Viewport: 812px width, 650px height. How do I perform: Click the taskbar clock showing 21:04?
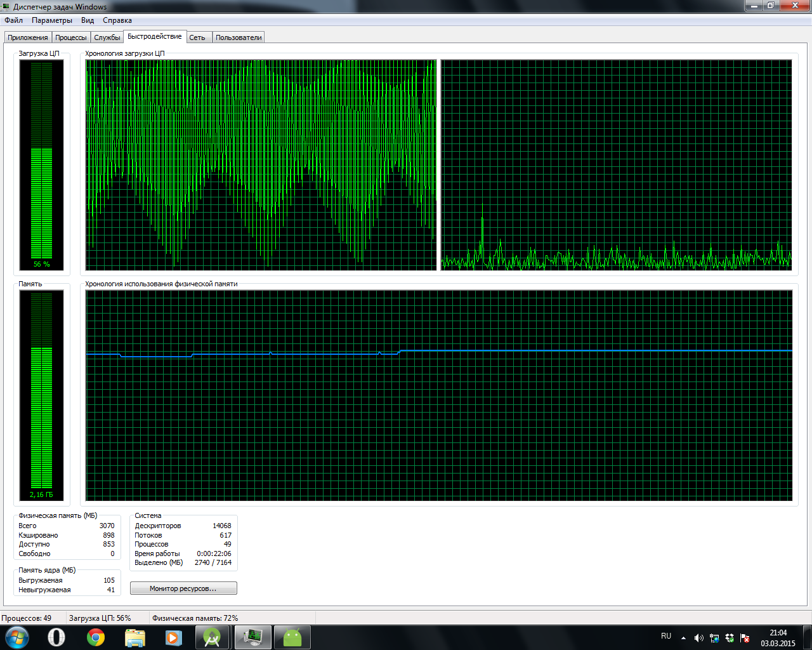point(778,638)
